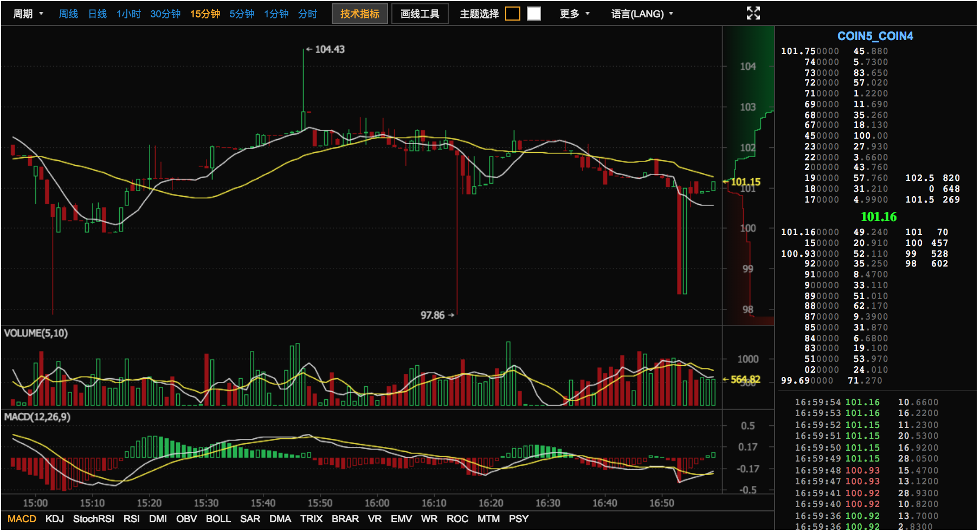Switch to 周线 weekly chart
This screenshot has width=980, height=532.
coord(68,14)
